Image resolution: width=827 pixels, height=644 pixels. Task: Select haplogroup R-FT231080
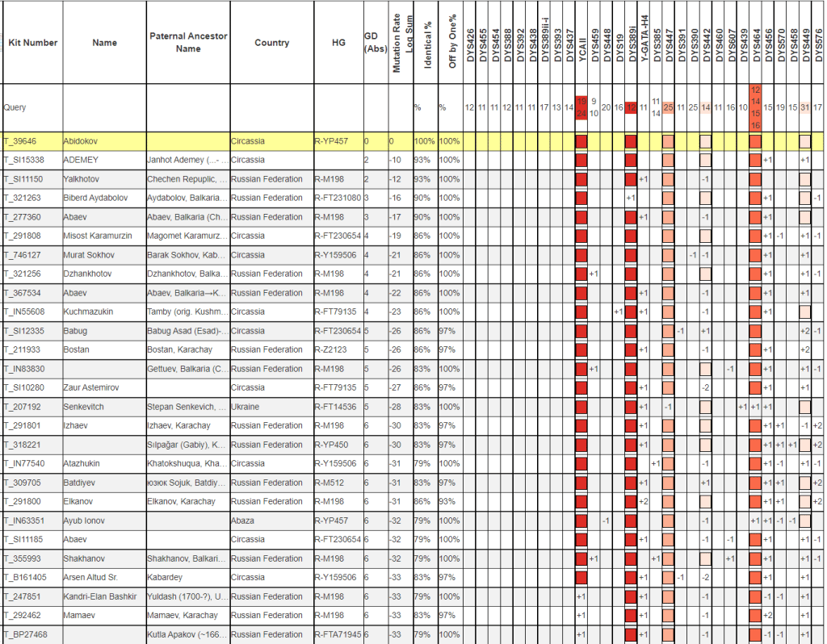coord(338,198)
